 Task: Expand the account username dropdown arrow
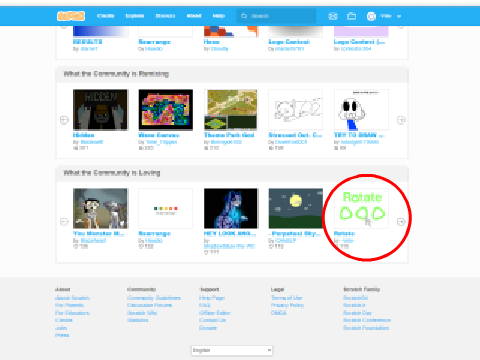[399, 16]
